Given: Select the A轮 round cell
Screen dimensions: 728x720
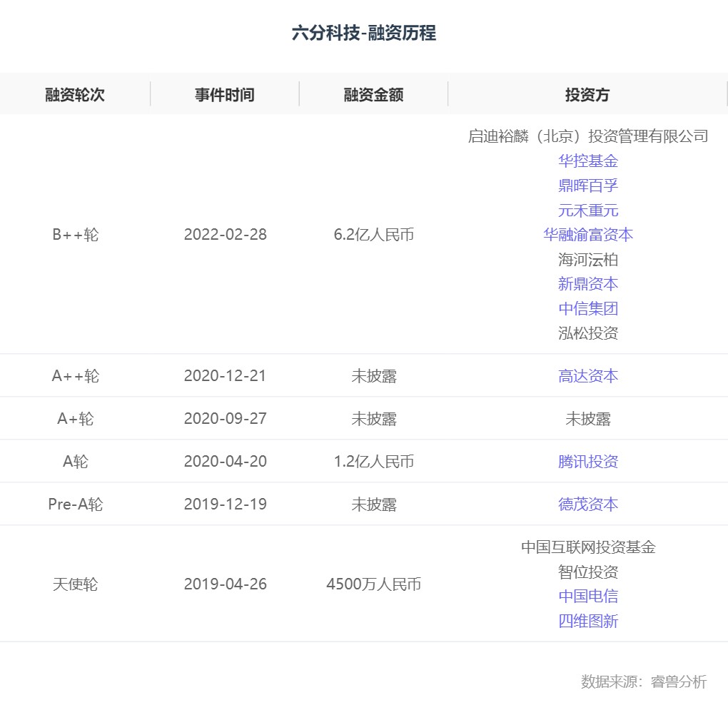Looking at the screenshot, I should [x=75, y=462].
